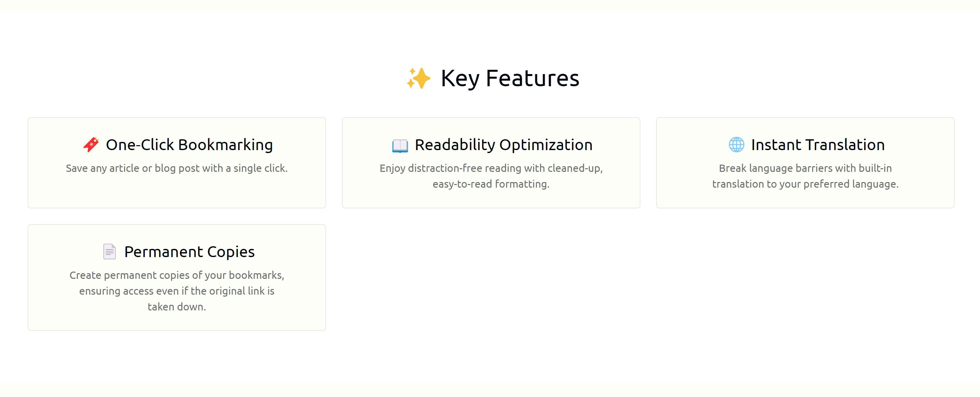Click 'translation to your preferred language.' line
Image resolution: width=980 pixels, height=397 pixels.
[x=805, y=184]
